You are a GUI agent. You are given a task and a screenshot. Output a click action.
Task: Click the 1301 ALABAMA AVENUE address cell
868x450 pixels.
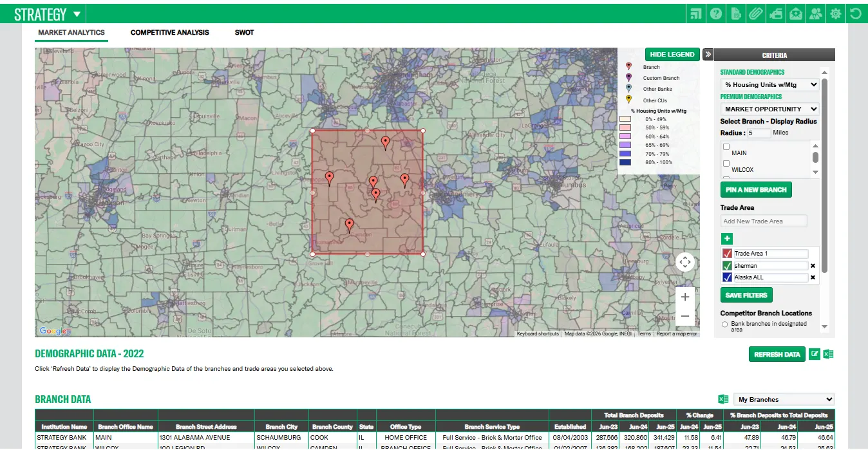coord(206,437)
